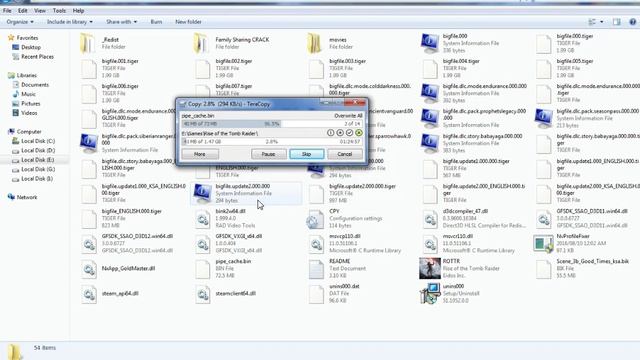Select the ROTTR game application icon
640x360 pixels.
coord(430,268)
